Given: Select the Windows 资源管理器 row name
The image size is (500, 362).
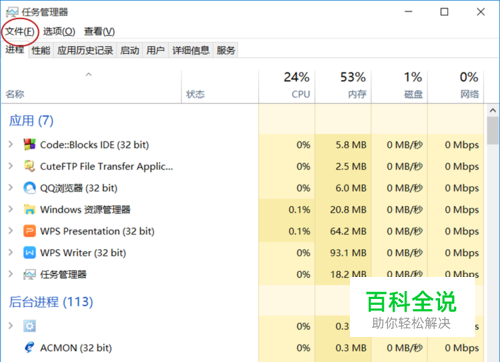Looking at the screenshot, I should [85, 210].
